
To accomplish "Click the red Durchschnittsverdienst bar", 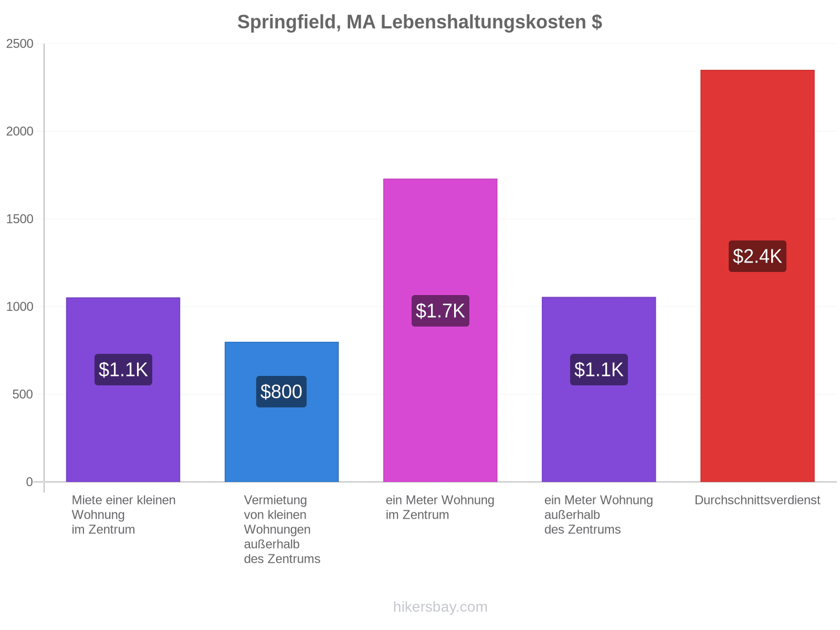I will click(x=757, y=276).
